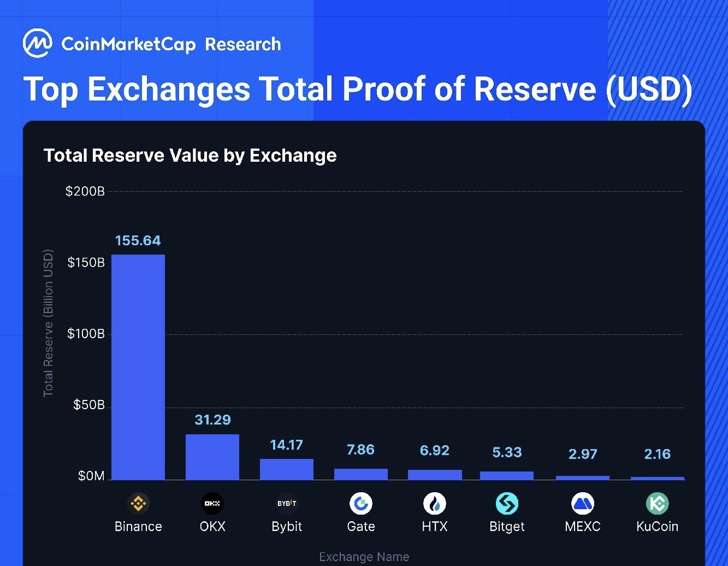Click the Total Reserve Value by Exchange heading

[x=190, y=156]
